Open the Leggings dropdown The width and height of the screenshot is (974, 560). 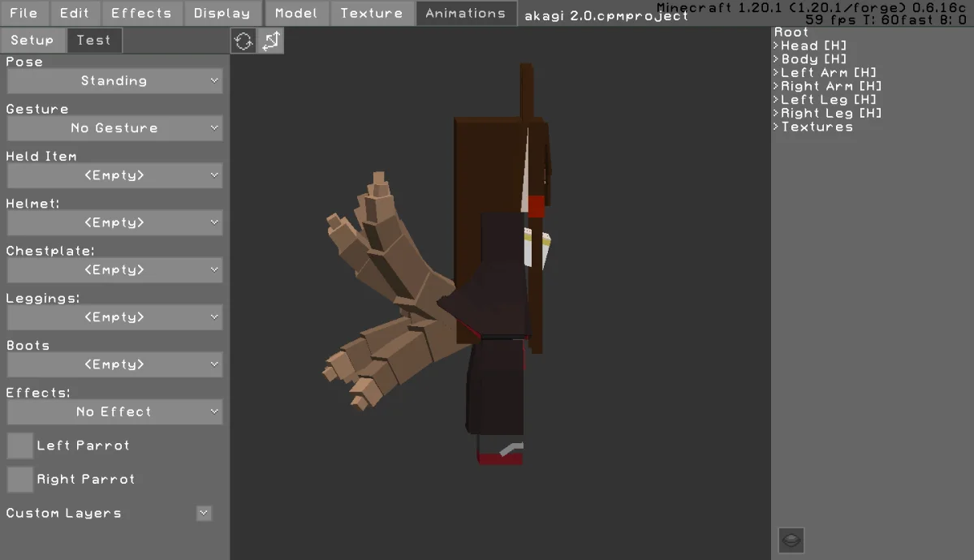coord(114,317)
